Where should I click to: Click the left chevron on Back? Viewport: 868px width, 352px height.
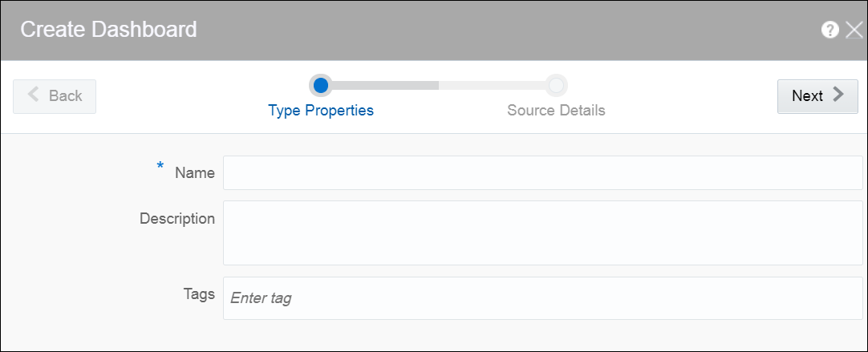34,95
